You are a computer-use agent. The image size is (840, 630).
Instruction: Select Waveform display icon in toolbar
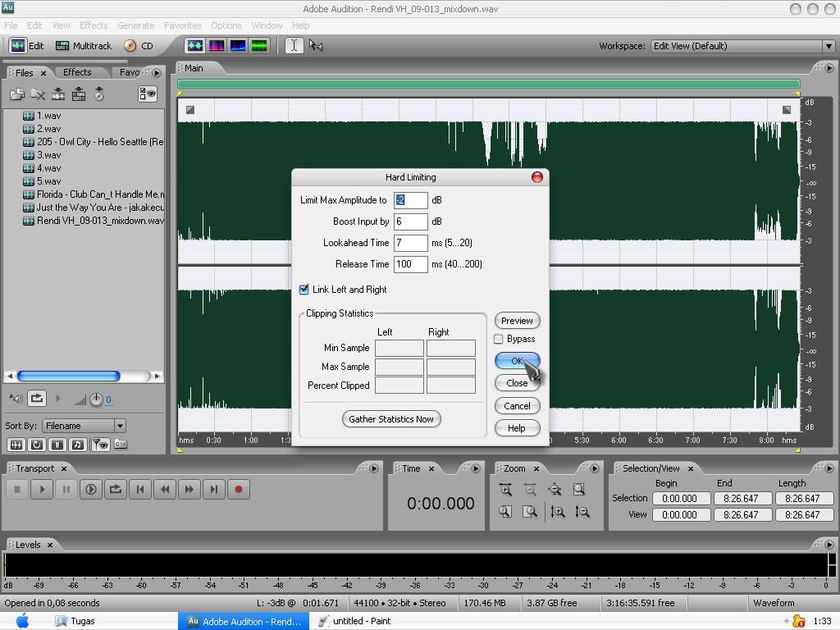(x=194, y=46)
